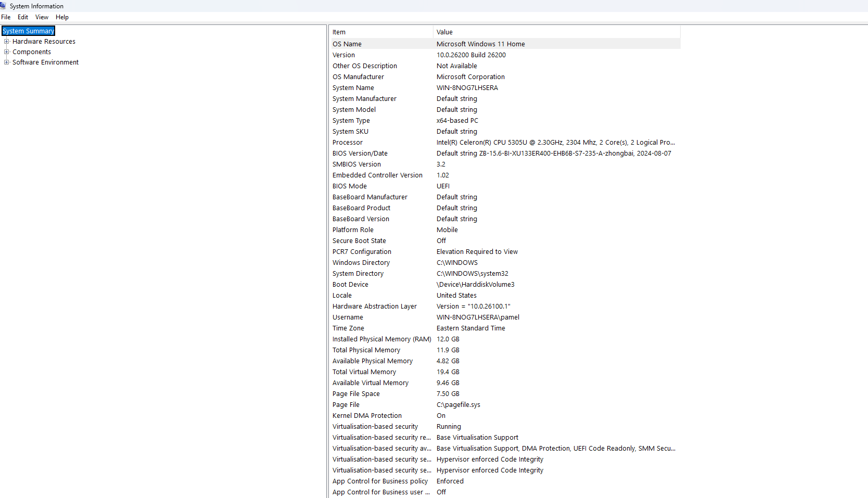
Task: Select the System Manufacturer row
Action: [505, 99]
